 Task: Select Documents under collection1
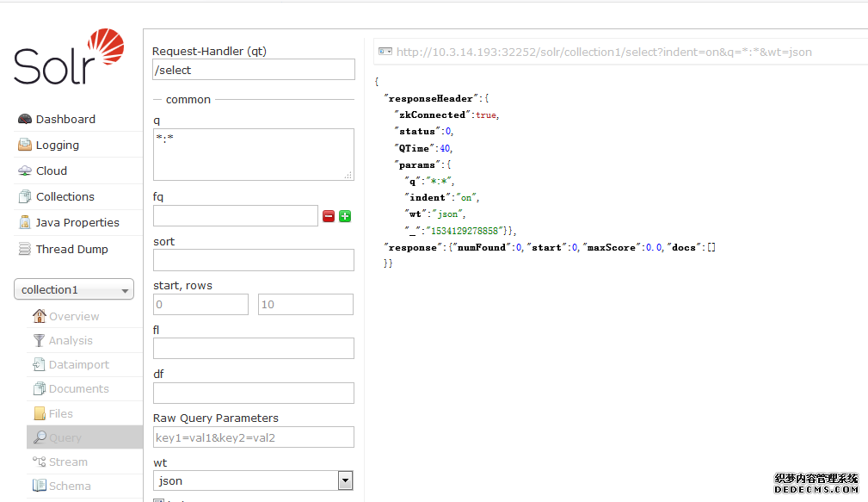[x=78, y=389]
